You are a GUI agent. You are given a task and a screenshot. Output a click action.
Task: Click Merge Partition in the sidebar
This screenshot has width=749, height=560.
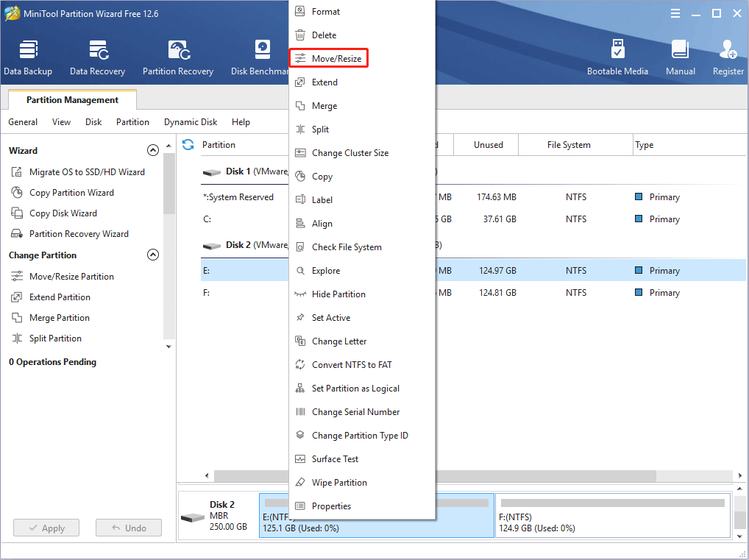(x=50, y=318)
